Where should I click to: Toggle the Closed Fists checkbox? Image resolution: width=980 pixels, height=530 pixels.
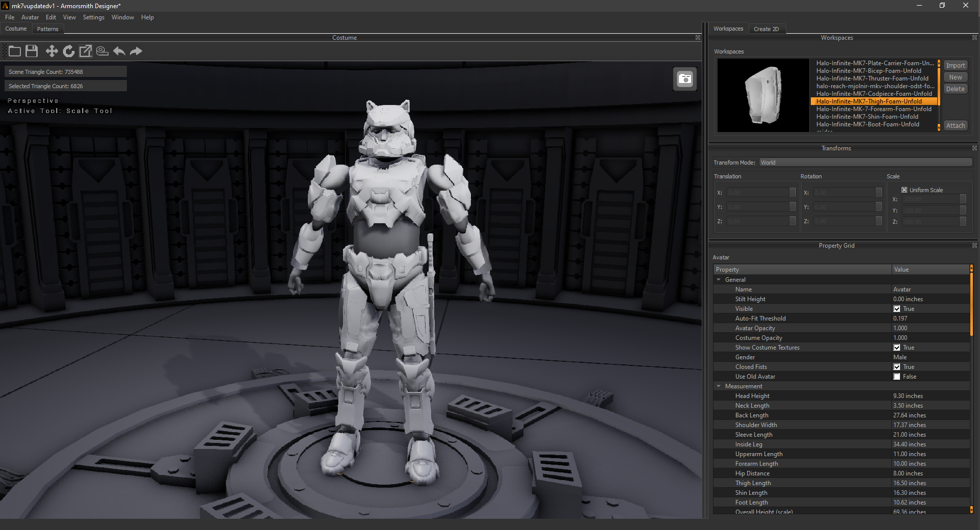(x=897, y=367)
